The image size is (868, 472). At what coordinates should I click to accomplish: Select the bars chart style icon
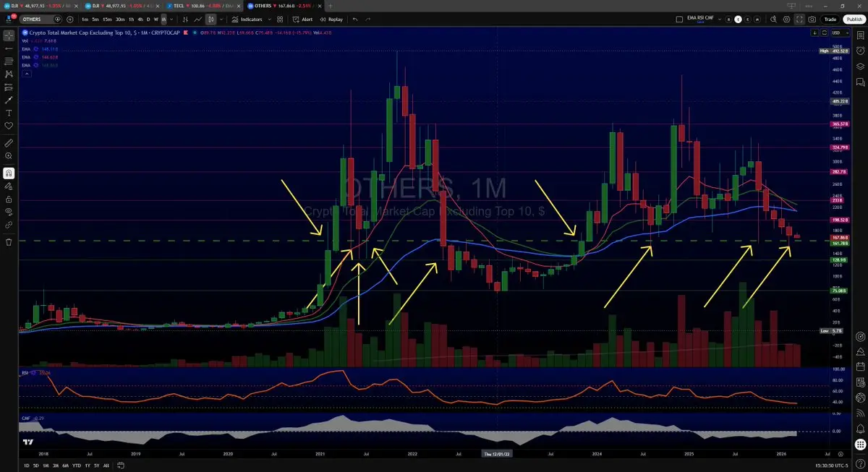pyautogui.click(x=185, y=20)
